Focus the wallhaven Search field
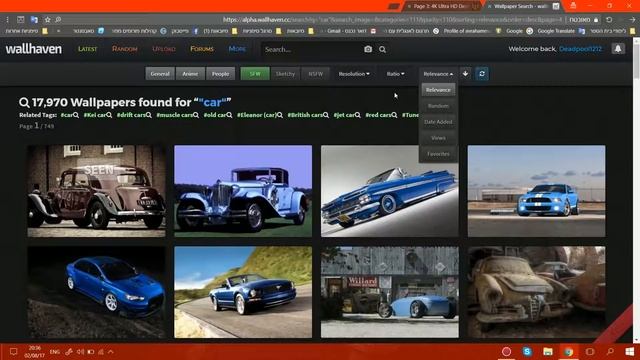 (x=312, y=49)
